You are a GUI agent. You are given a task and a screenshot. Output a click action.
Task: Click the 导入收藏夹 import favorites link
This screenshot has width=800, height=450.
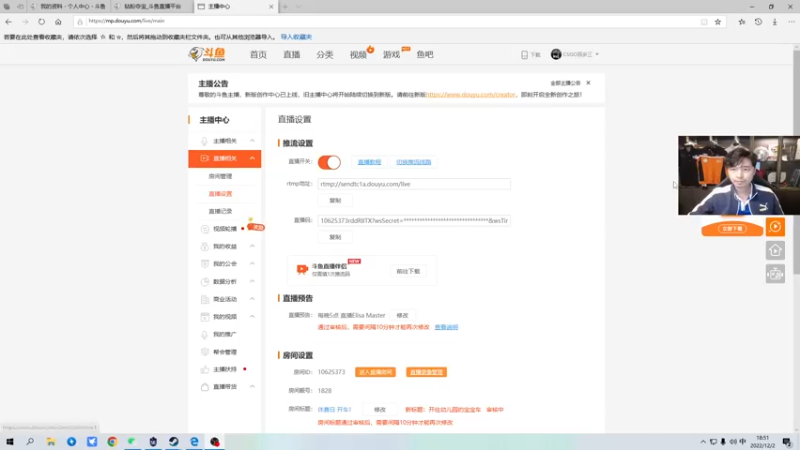pos(296,37)
